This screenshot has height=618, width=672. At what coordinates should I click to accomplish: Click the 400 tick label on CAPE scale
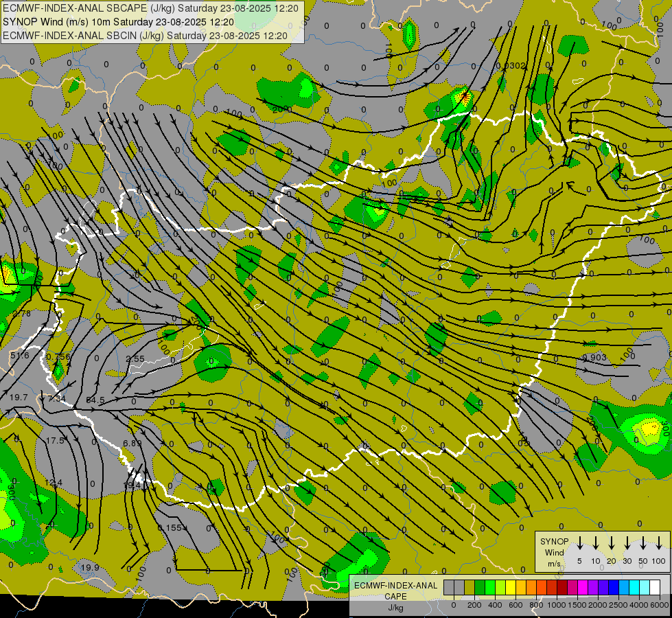[x=495, y=605]
